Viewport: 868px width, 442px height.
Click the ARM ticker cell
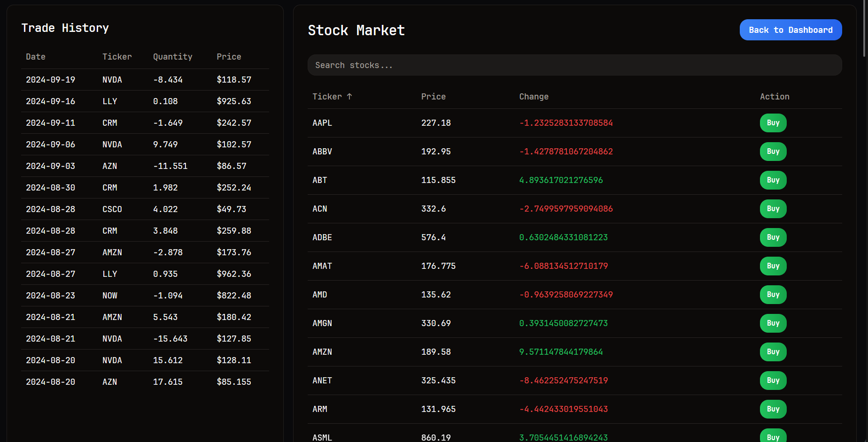tap(320, 409)
